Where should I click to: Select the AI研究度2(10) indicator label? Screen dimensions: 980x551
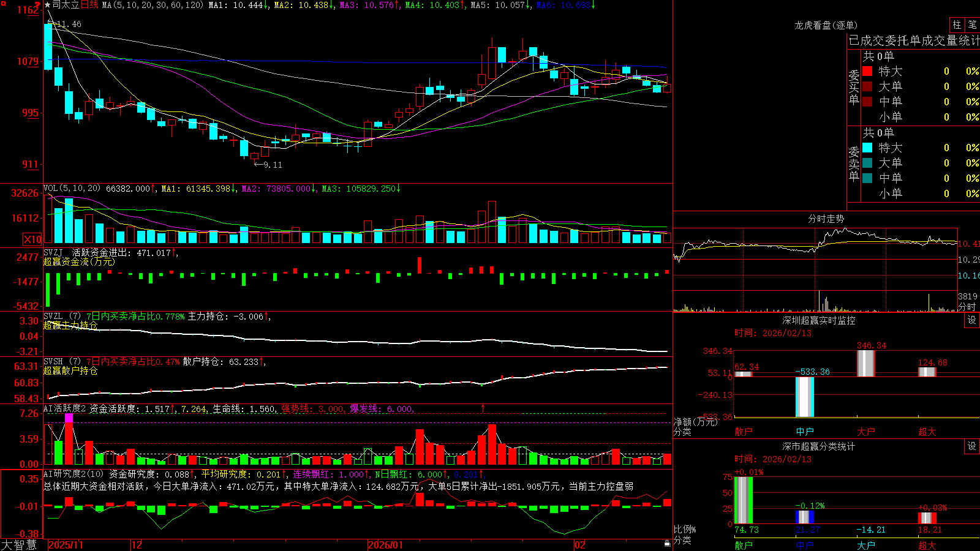pos(74,474)
